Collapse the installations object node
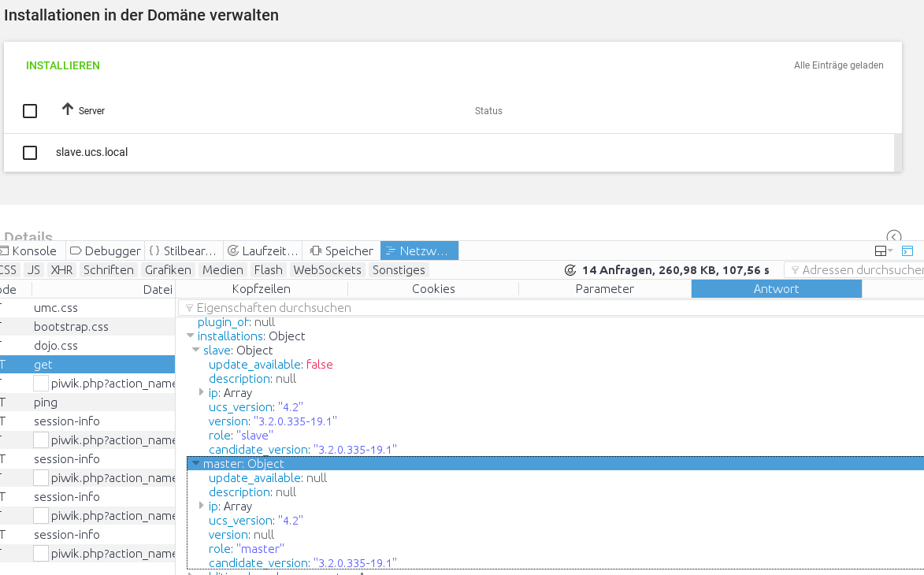The width and height of the screenshot is (924, 575). (x=191, y=336)
